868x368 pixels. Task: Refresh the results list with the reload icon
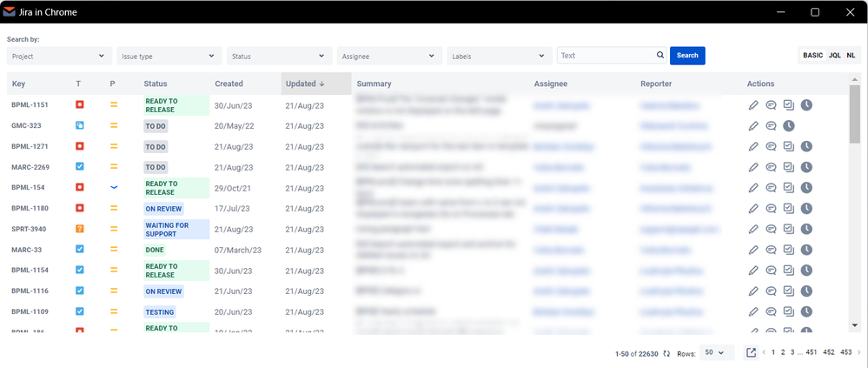[666, 353]
